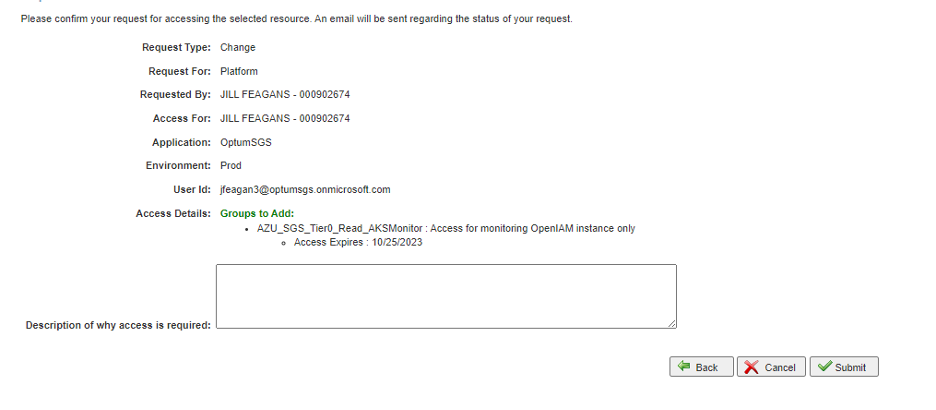936x410 pixels.
Task: Click the 'Description of why access is required' label
Action: click(x=118, y=325)
